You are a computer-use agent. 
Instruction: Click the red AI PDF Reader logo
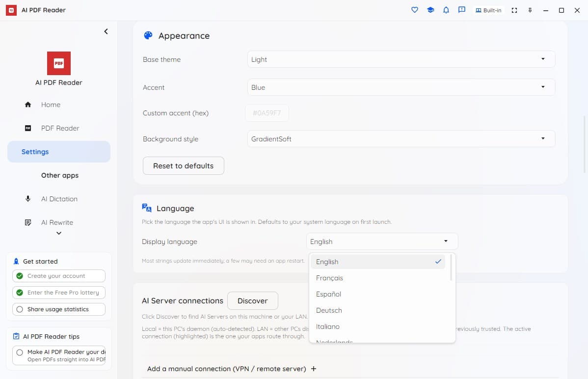coord(59,63)
